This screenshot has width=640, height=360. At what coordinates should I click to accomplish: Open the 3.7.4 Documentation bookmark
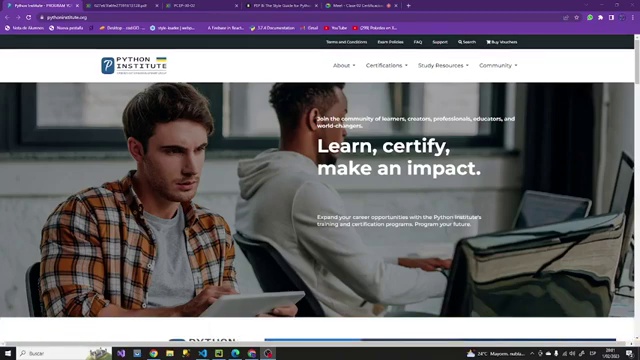pyautogui.click(x=272, y=28)
